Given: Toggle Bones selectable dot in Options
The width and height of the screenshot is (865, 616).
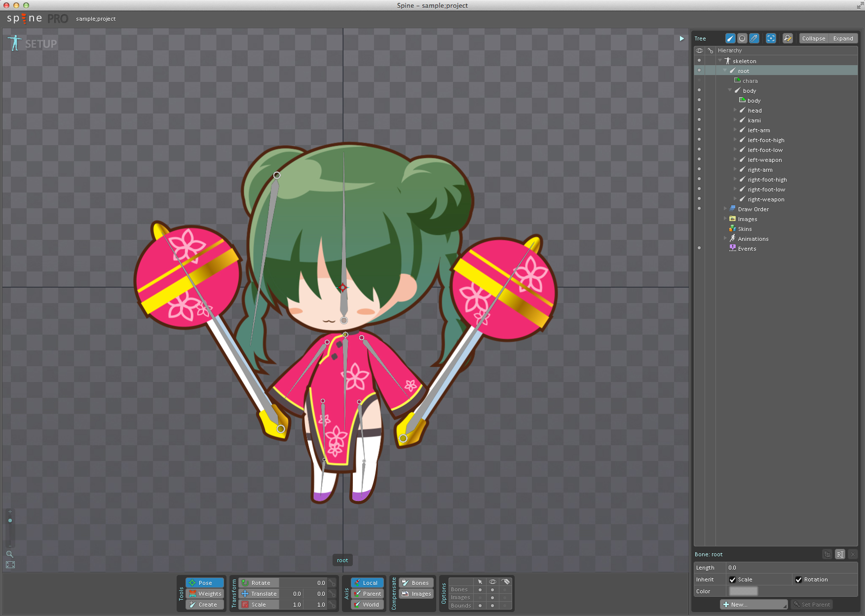Looking at the screenshot, I should click(x=480, y=589).
